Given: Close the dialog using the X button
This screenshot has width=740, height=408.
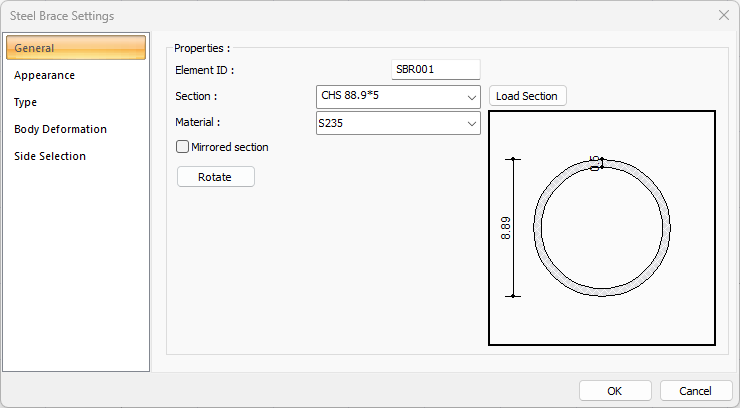Looking at the screenshot, I should click(723, 15).
